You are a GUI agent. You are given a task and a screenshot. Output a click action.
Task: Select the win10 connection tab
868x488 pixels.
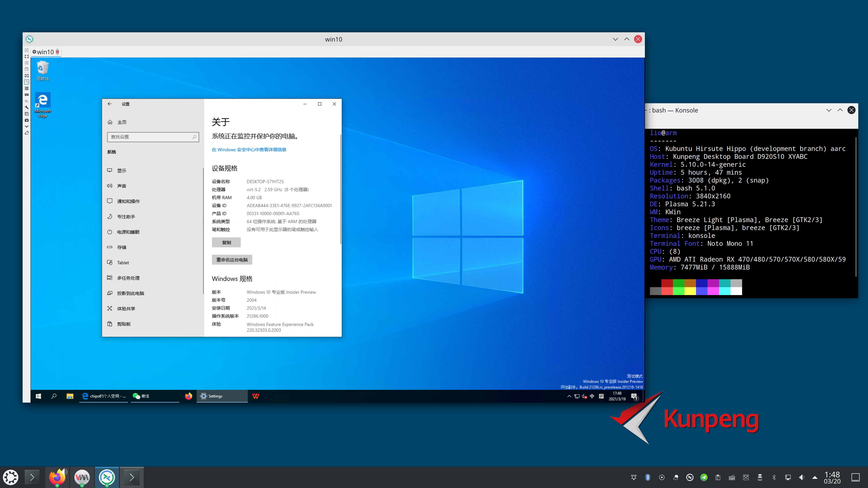point(45,52)
